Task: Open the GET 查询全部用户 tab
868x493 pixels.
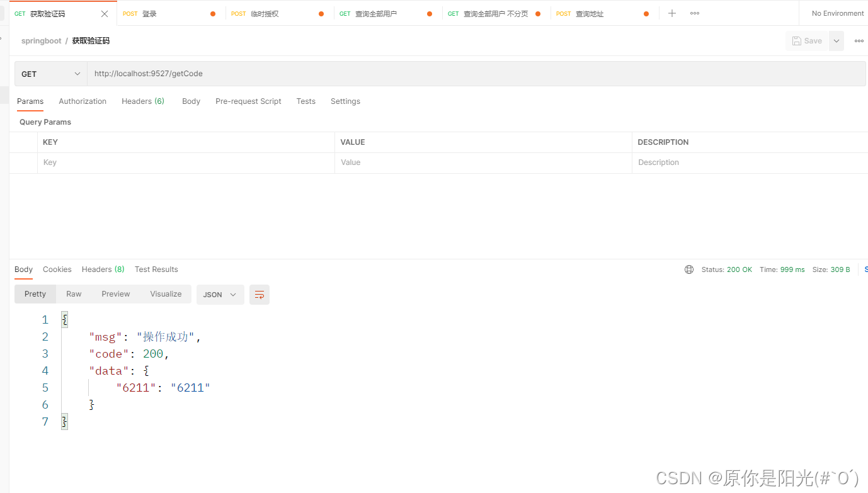Action: tap(388, 14)
